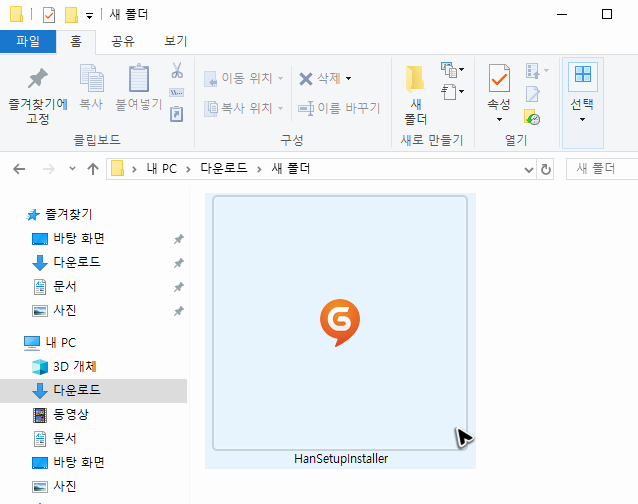638x504 pixels.
Task: Click 다운로드 in the address bar path
Action: pyautogui.click(x=224, y=168)
